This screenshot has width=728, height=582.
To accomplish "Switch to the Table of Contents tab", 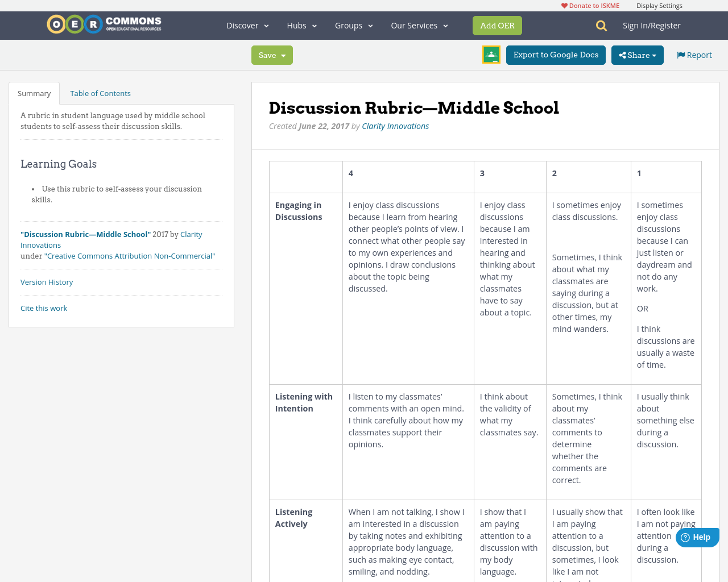I will click(100, 93).
